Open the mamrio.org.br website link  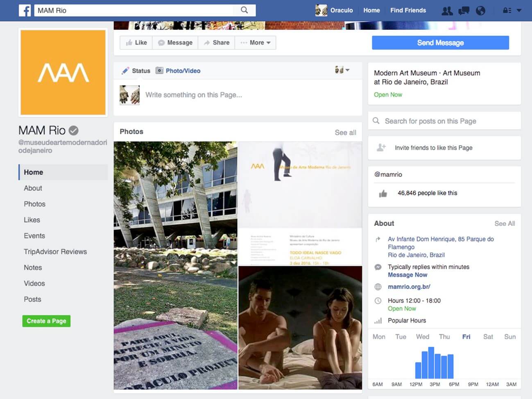tap(409, 287)
